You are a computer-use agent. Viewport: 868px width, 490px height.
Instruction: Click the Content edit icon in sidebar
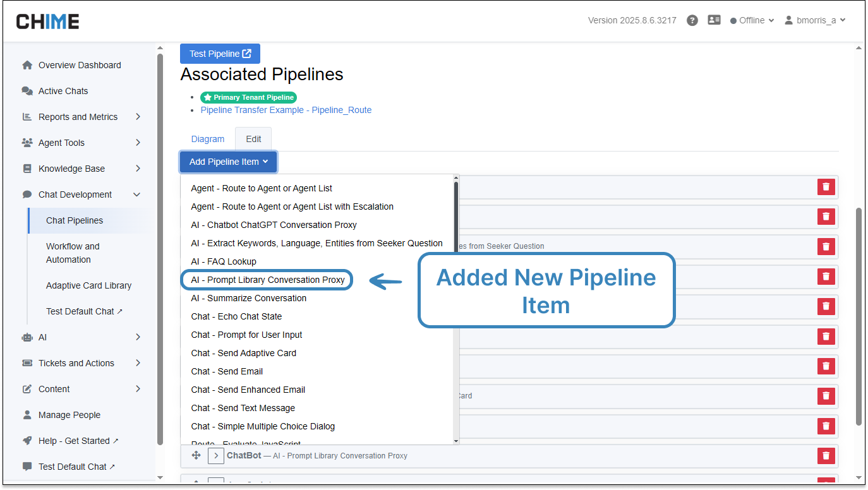tap(27, 389)
